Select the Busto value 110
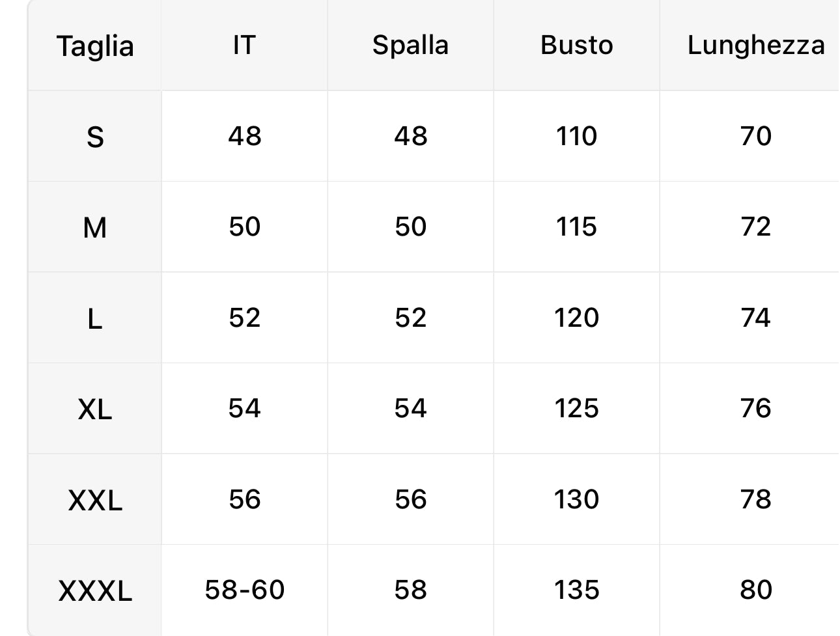Viewport: 840px width, 636px height. tap(576, 136)
